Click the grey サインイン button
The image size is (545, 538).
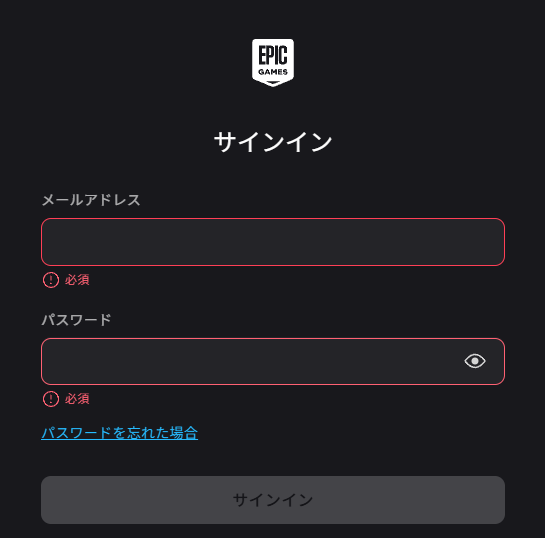point(273,500)
